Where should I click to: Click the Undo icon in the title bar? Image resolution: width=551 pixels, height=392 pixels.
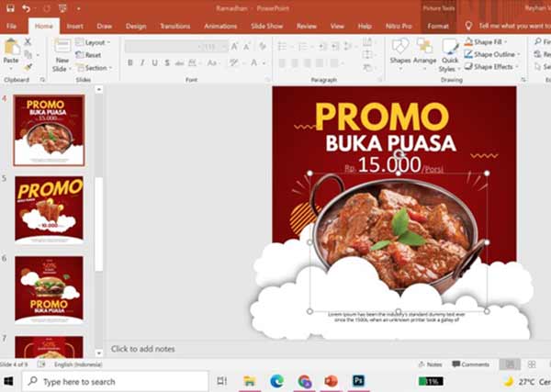click(x=26, y=7)
